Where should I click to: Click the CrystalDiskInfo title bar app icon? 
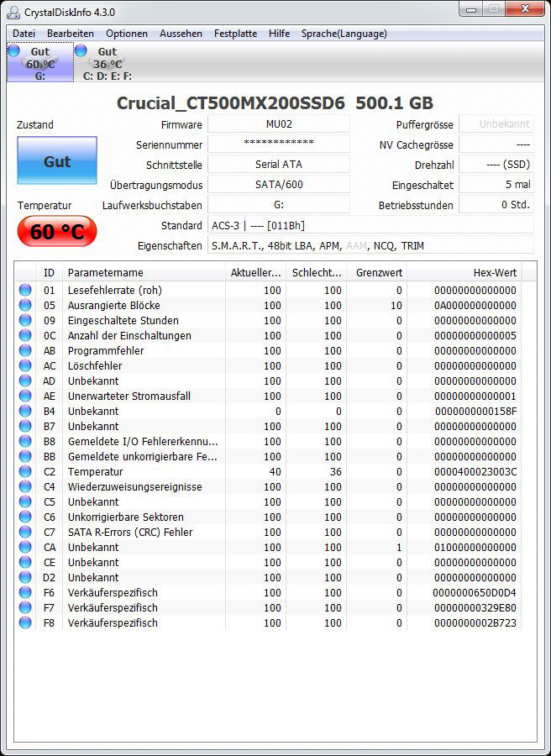(13, 12)
